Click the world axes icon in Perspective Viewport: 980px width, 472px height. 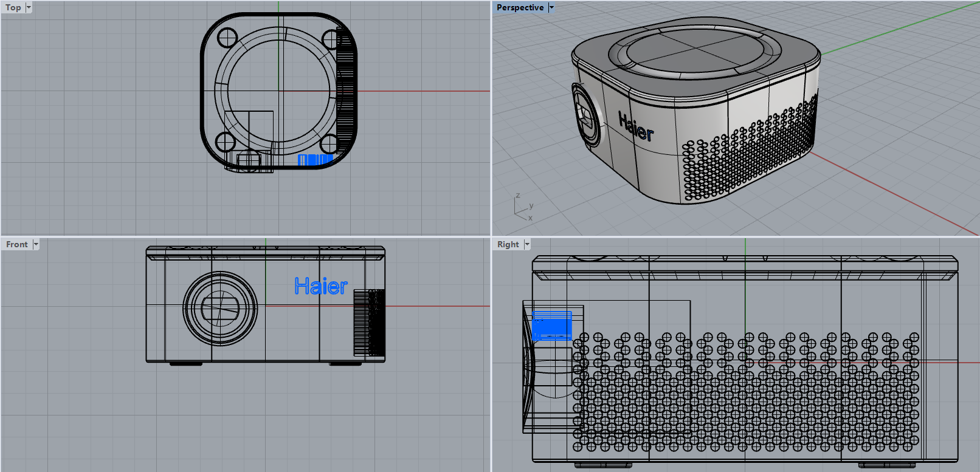click(523, 208)
